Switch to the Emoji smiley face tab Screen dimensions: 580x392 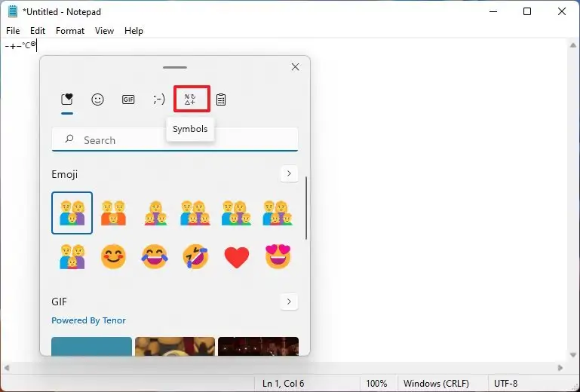click(x=97, y=100)
